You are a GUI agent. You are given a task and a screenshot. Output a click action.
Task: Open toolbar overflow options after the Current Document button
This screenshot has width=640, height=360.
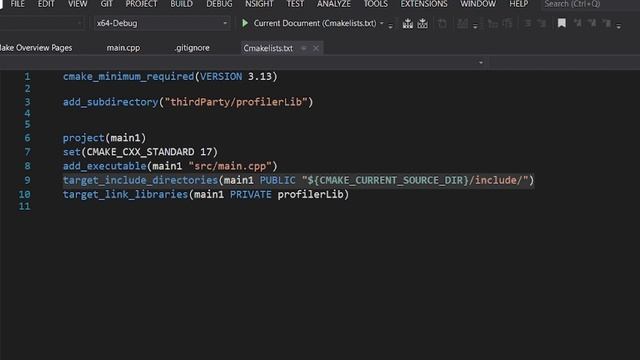coord(391,25)
